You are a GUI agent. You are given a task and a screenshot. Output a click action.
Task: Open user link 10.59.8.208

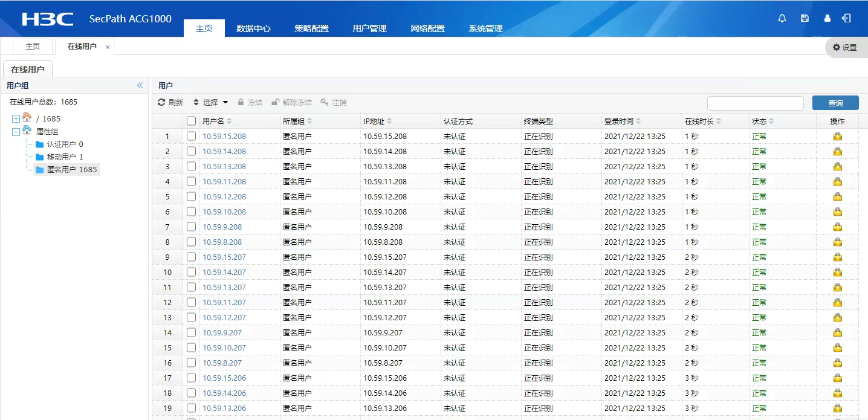pos(222,242)
